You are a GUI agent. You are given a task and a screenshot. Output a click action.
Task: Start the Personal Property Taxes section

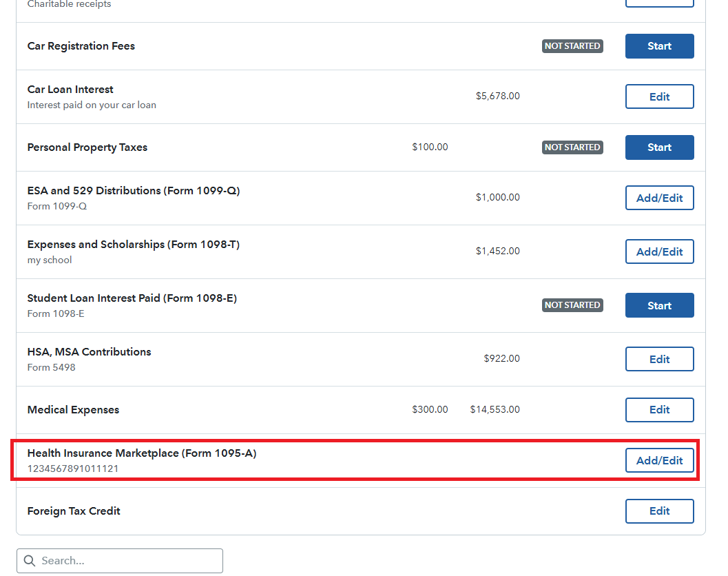click(659, 147)
